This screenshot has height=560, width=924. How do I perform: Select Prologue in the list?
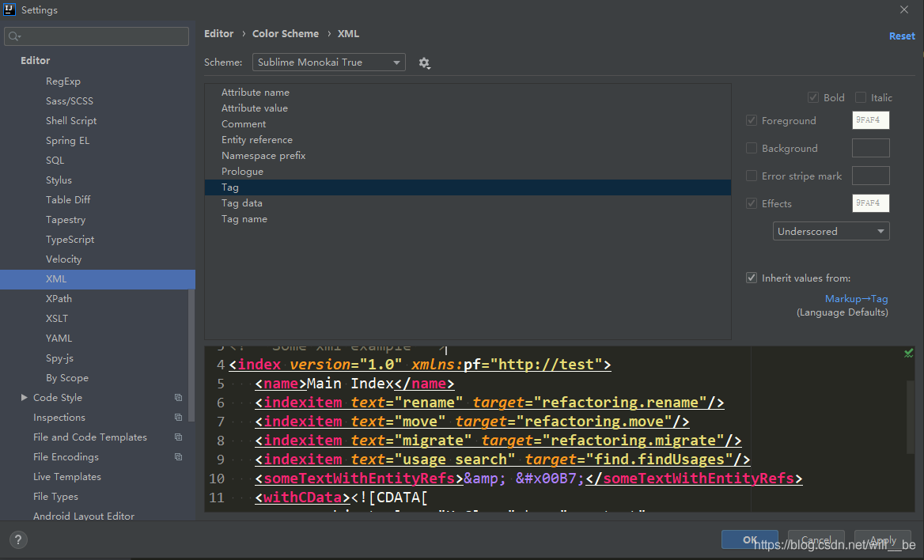click(468, 172)
